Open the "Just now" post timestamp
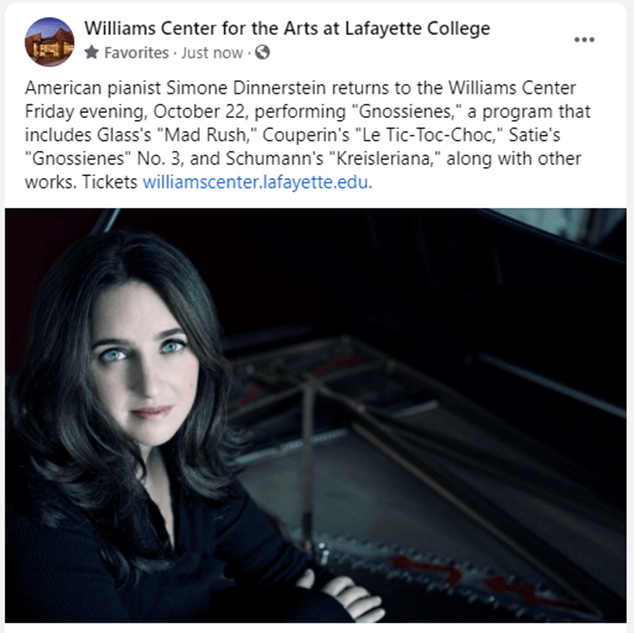 click(212, 53)
